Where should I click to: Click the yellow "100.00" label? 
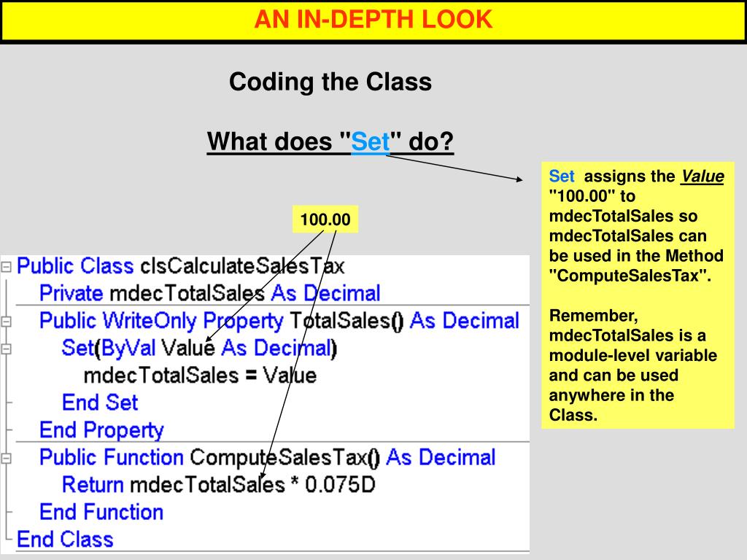point(325,219)
